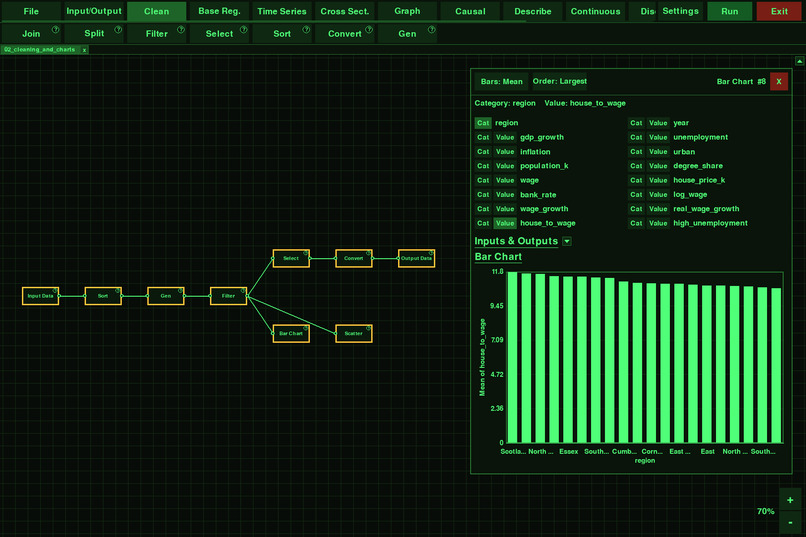Zoom out canvas with minus button
This screenshot has width=806, height=537.
coord(790,523)
